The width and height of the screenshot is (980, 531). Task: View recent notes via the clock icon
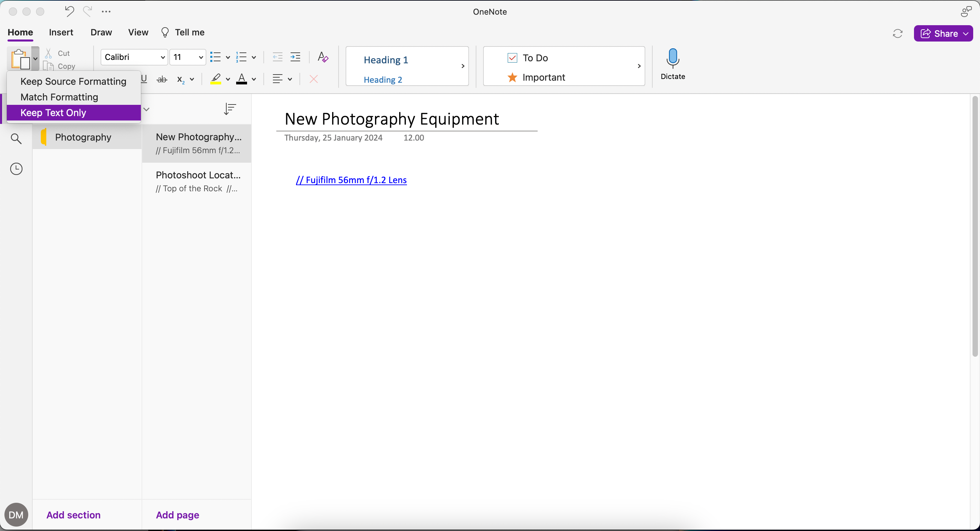16,168
